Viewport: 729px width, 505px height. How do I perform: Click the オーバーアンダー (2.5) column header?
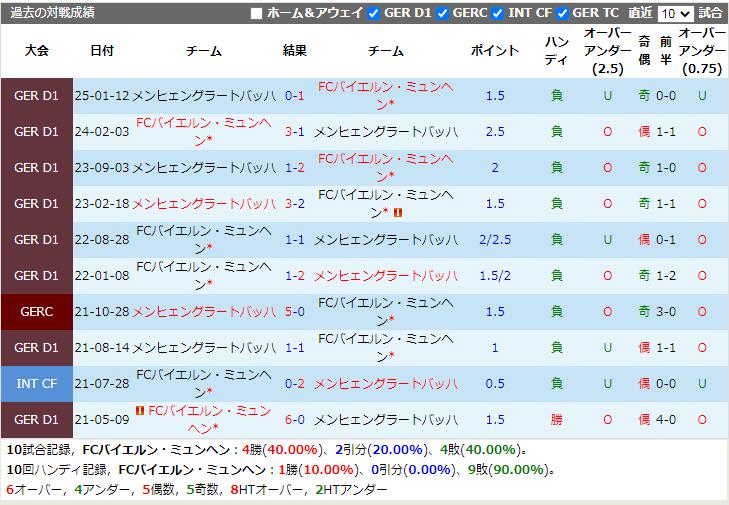coord(608,51)
